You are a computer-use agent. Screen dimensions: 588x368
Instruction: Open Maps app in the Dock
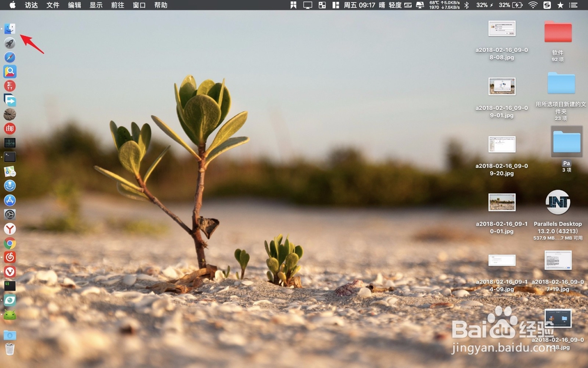[10, 171]
